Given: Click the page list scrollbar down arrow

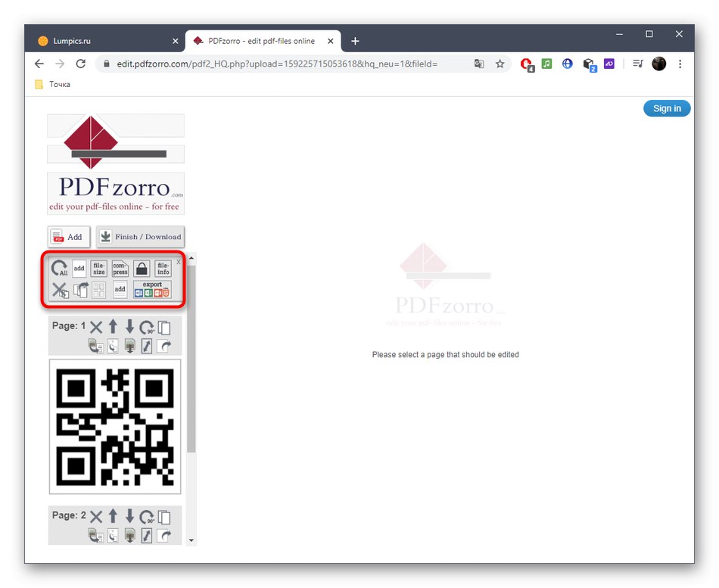Looking at the screenshot, I should pos(191,540).
